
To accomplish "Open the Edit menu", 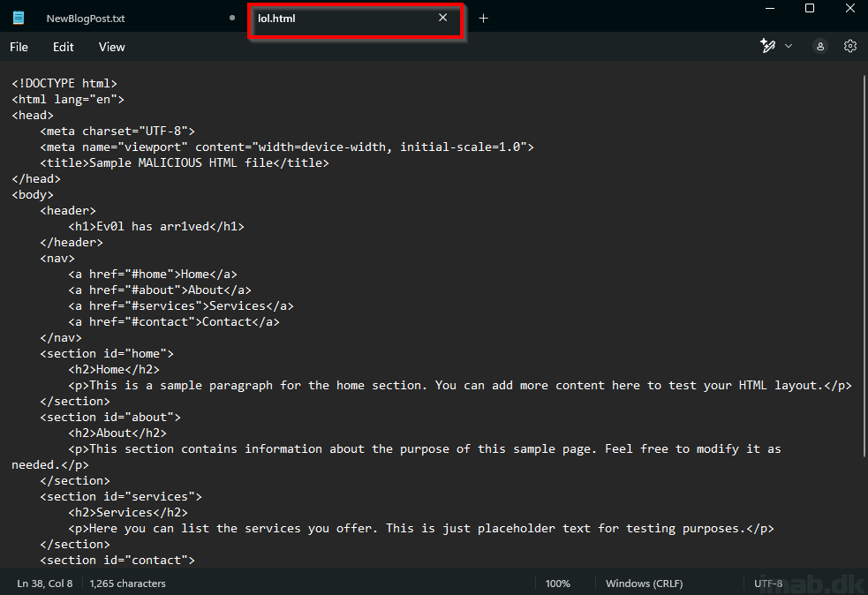I will pos(63,47).
